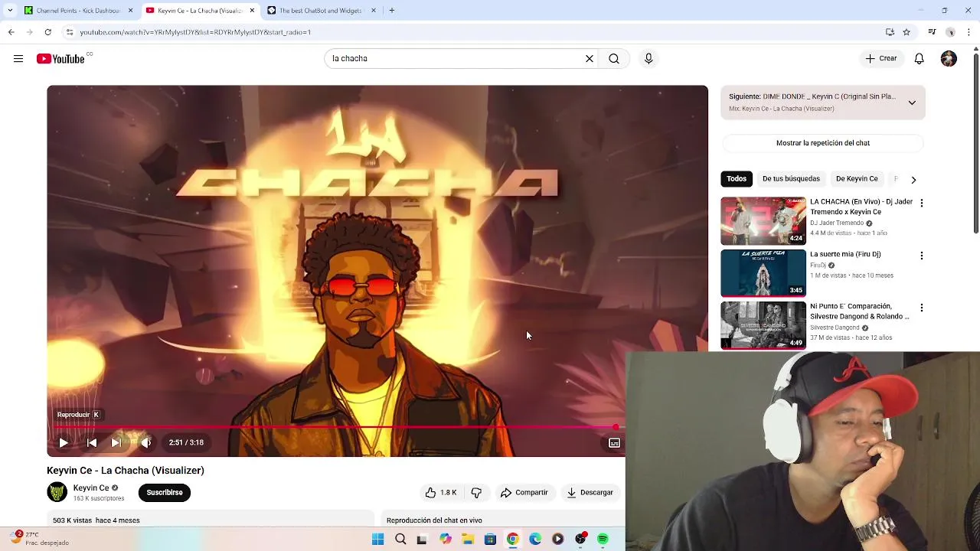Open options for Ni Punto E' Comparación

(x=922, y=308)
